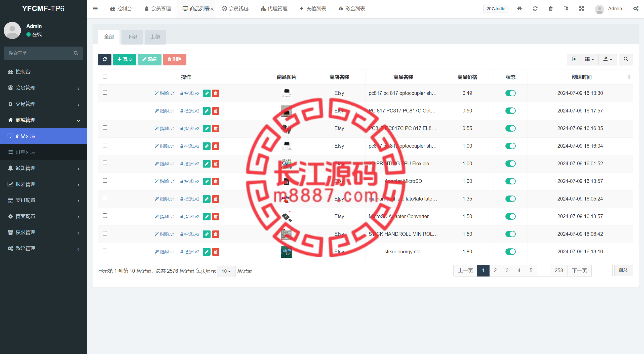Image resolution: width=644 pixels, height=354 pixels.
Task: Check the checkbox for stiker energy star row
Action: 105,251
